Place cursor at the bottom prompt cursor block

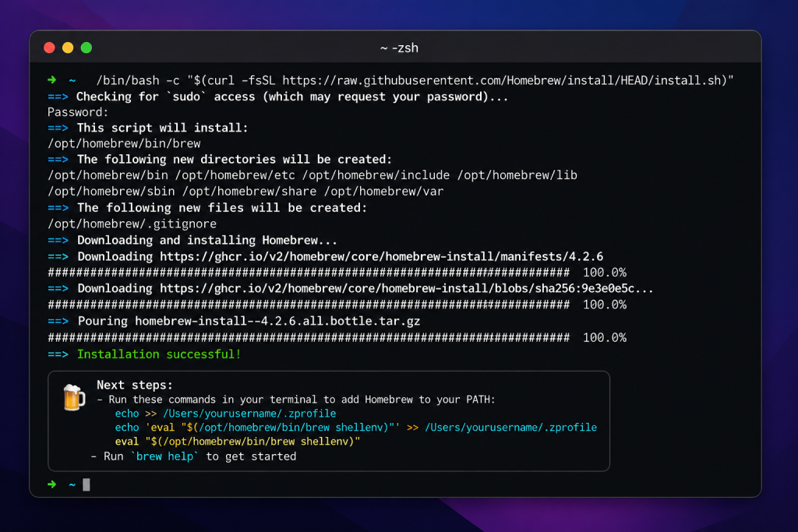pos(87,484)
